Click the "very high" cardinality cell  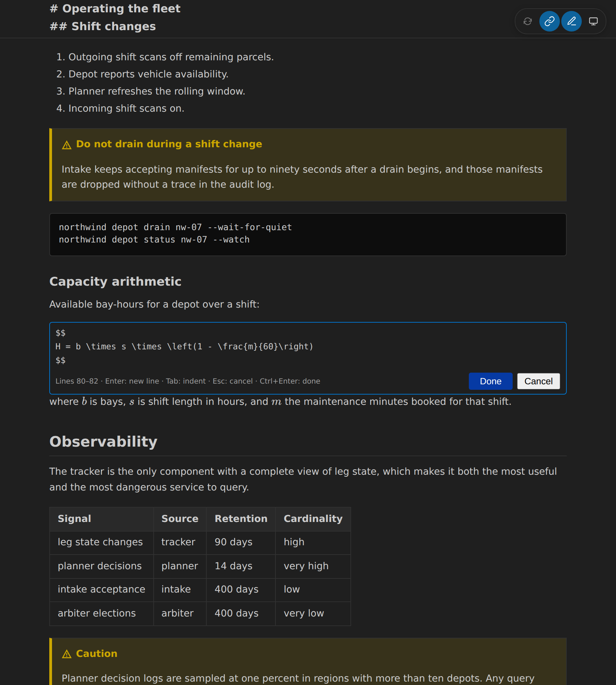coord(313,566)
